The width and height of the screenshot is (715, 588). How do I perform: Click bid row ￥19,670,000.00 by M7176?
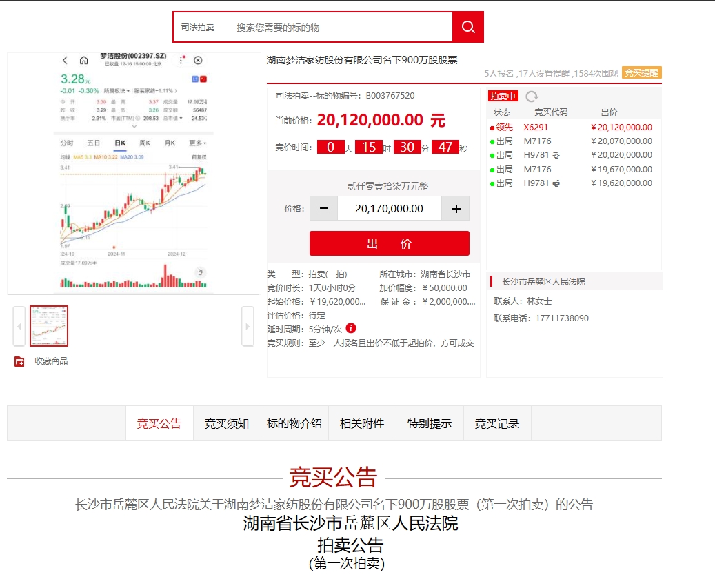point(571,169)
